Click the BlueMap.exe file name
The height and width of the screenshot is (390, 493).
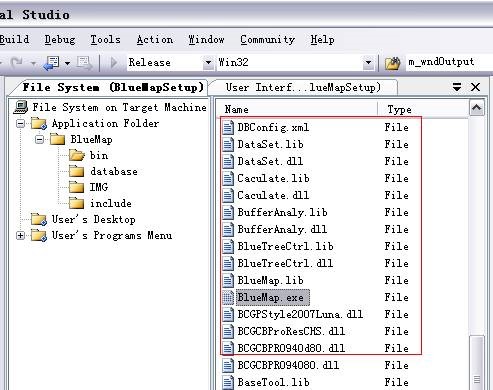pos(273,297)
